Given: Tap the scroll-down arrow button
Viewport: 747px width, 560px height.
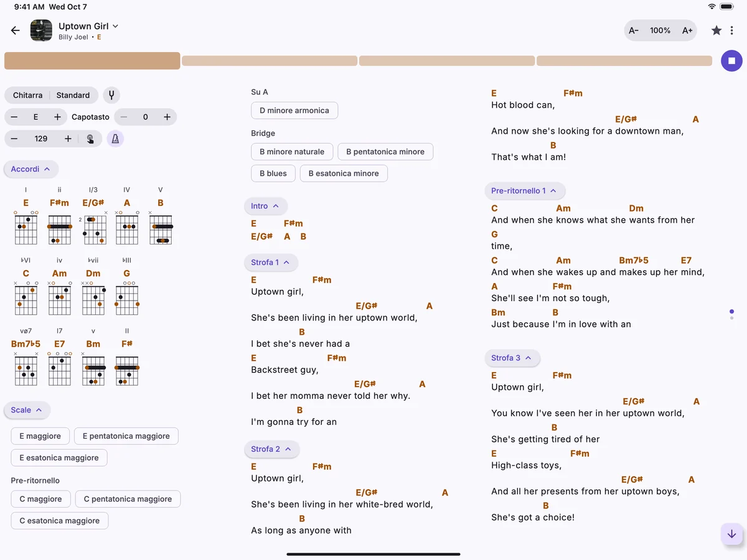Looking at the screenshot, I should point(731,534).
